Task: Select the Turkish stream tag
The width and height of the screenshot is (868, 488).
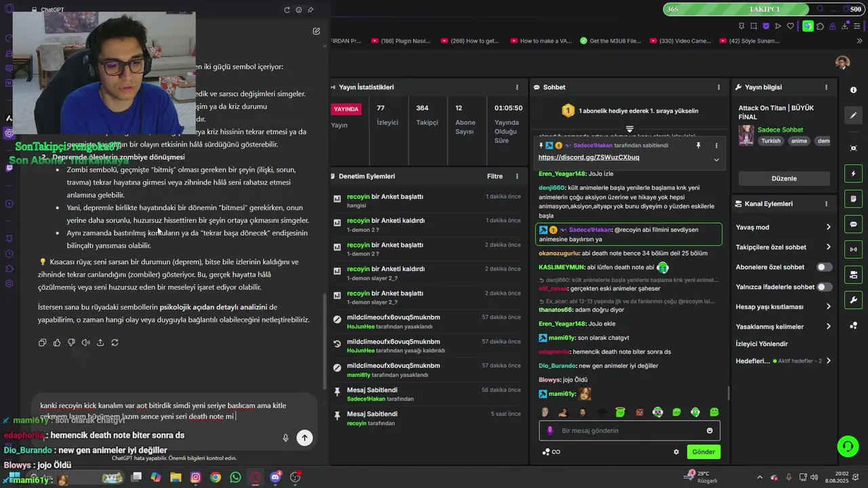Action: point(770,141)
